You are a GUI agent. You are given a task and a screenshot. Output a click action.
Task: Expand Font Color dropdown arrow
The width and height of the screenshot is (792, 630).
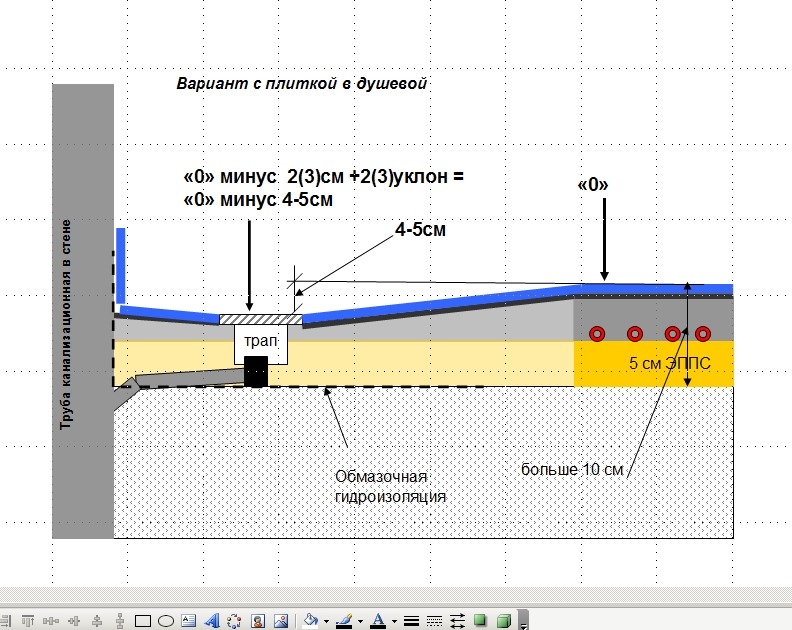tap(394, 621)
